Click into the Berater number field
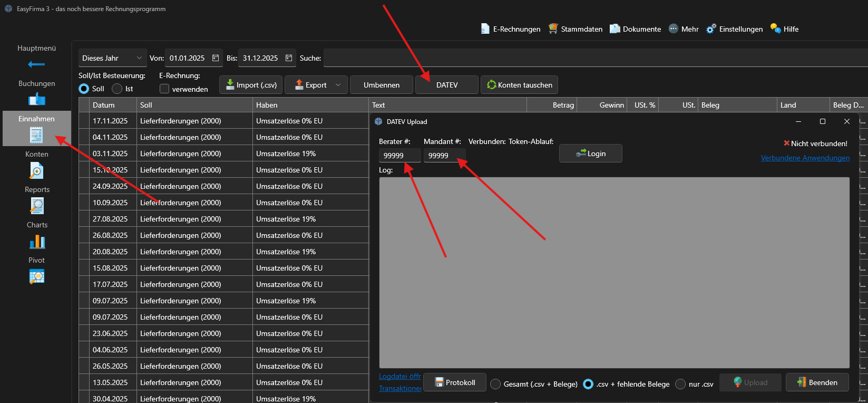Screen dimensions: 868x403 click(x=399, y=155)
